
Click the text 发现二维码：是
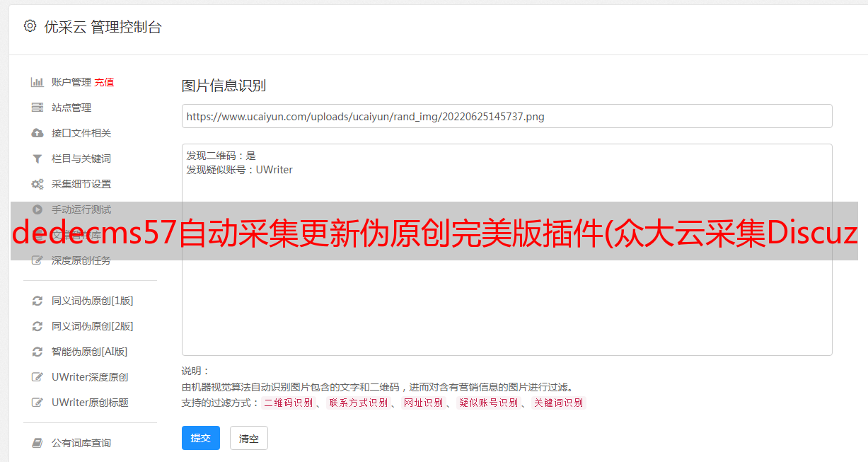(x=221, y=156)
